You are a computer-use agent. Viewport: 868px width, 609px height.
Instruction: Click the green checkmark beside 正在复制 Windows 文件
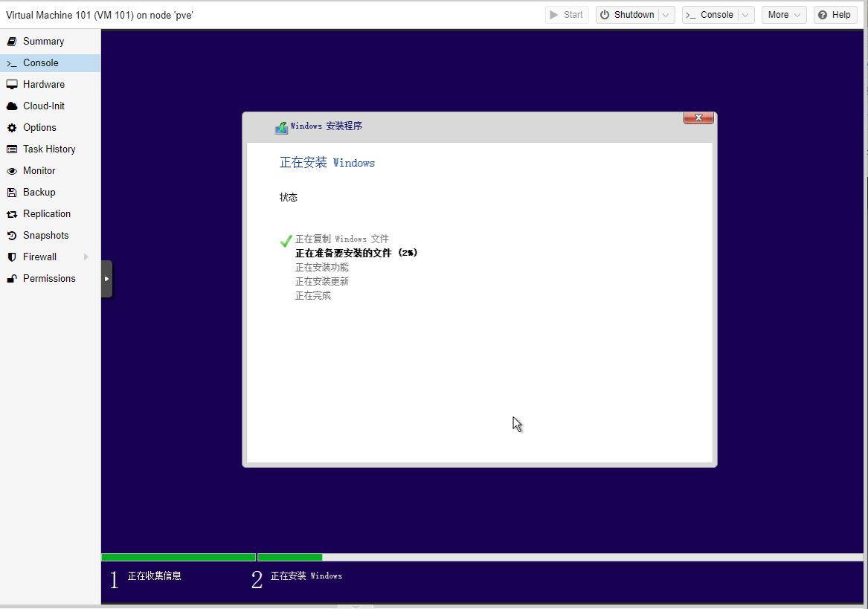point(286,241)
